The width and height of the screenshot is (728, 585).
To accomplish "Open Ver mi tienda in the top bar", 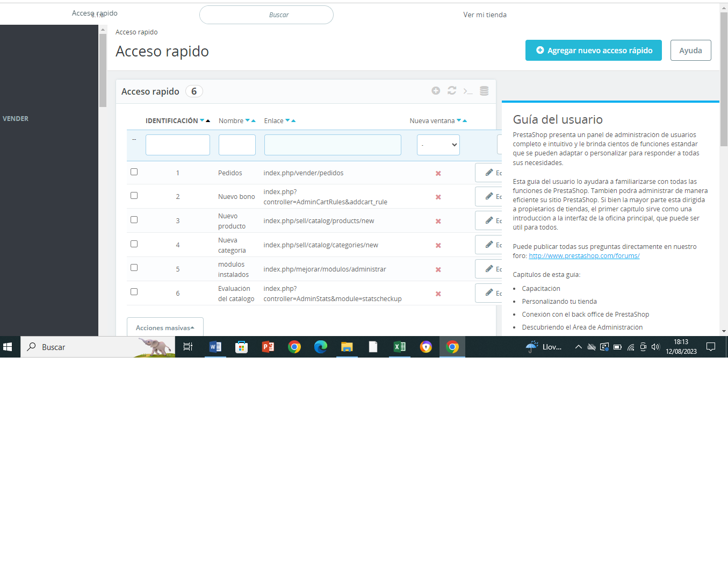I will point(485,15).
